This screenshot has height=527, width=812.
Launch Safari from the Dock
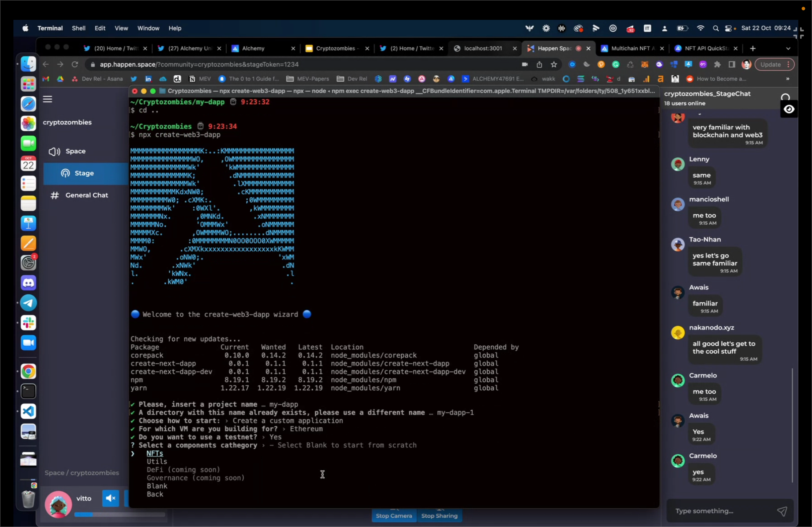tap(28, 104)
